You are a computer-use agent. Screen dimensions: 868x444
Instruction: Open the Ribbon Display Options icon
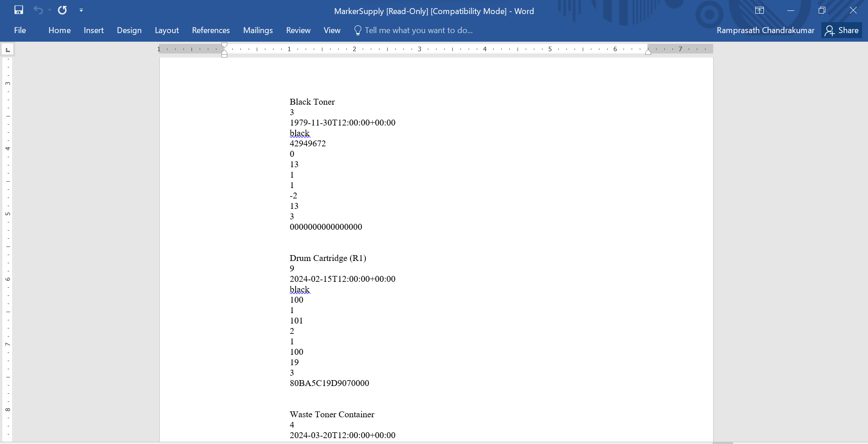[x=759, y=10]
